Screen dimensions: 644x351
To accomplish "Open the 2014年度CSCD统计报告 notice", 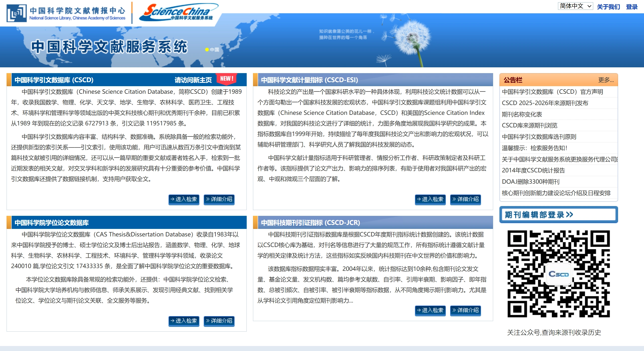I will point(533,170).
